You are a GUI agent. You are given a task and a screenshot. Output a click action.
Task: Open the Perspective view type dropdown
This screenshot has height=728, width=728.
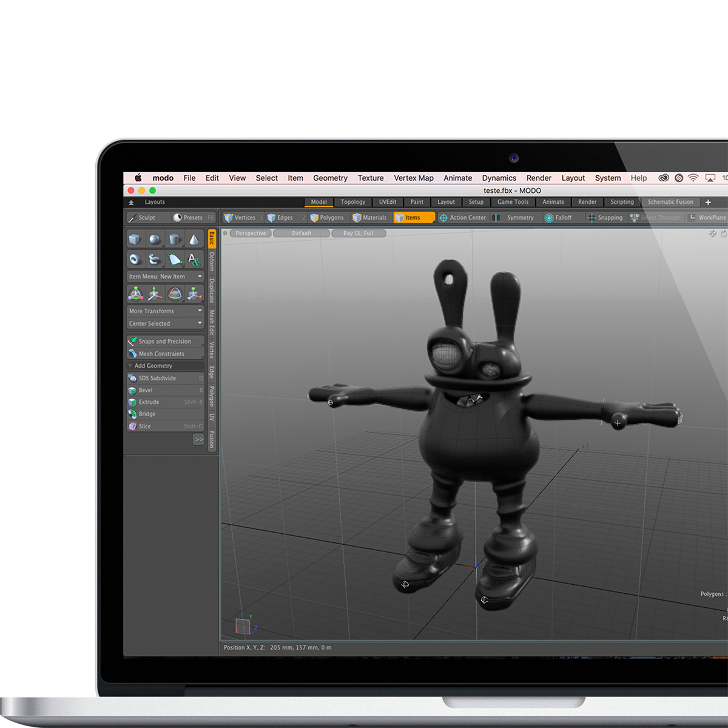251,234
